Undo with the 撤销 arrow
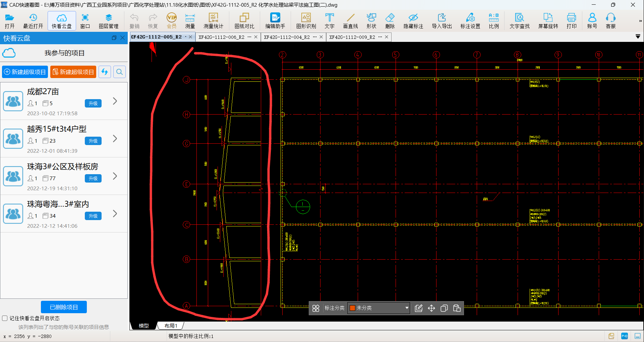644x342 pixels. [134, 21]
